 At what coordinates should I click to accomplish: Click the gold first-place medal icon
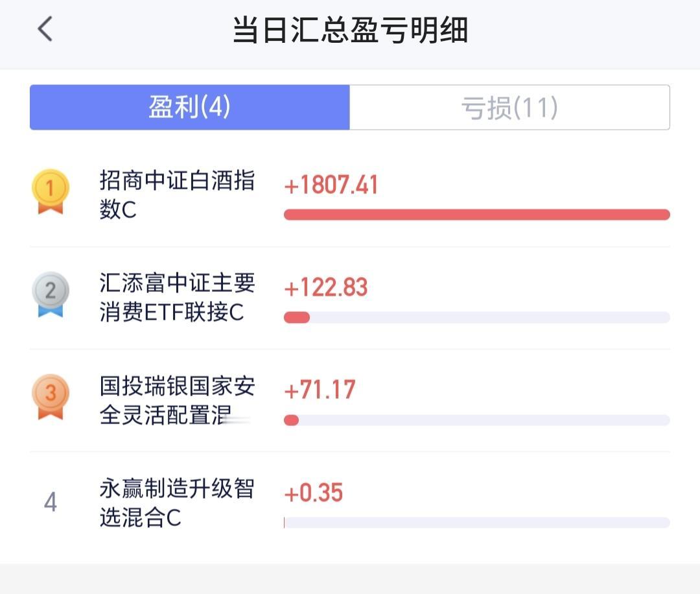(50, 192)
